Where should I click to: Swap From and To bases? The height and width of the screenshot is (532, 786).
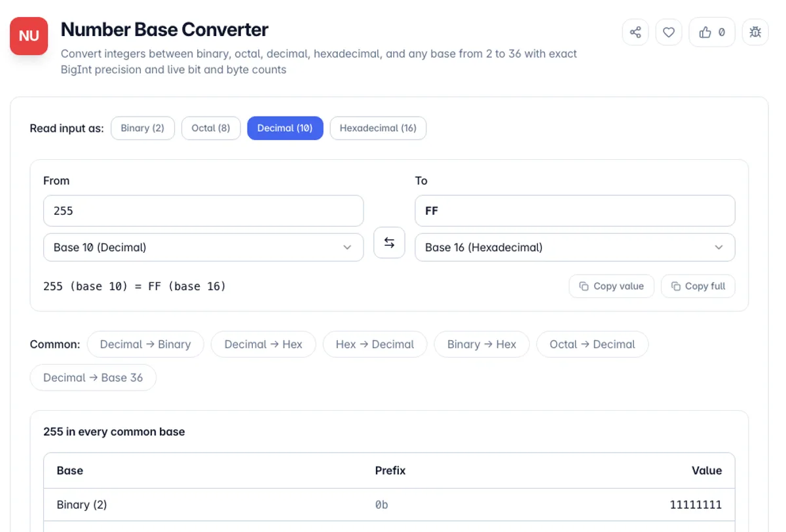pyautogui.click(x=389, y=242)
